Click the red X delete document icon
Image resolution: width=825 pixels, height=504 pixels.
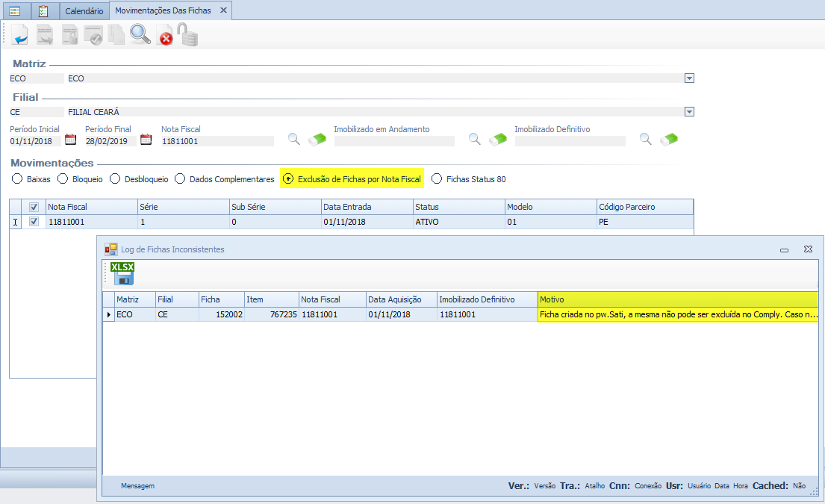click(x=165, y=36)
